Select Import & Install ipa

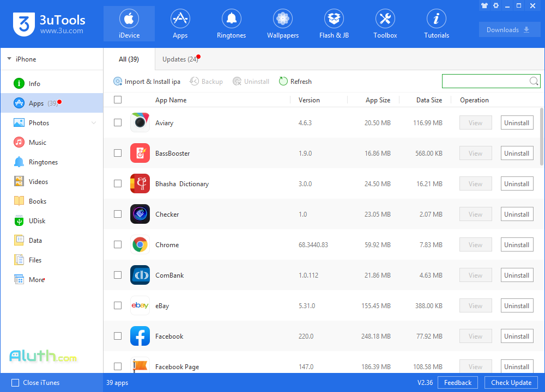tap(147, 81)
